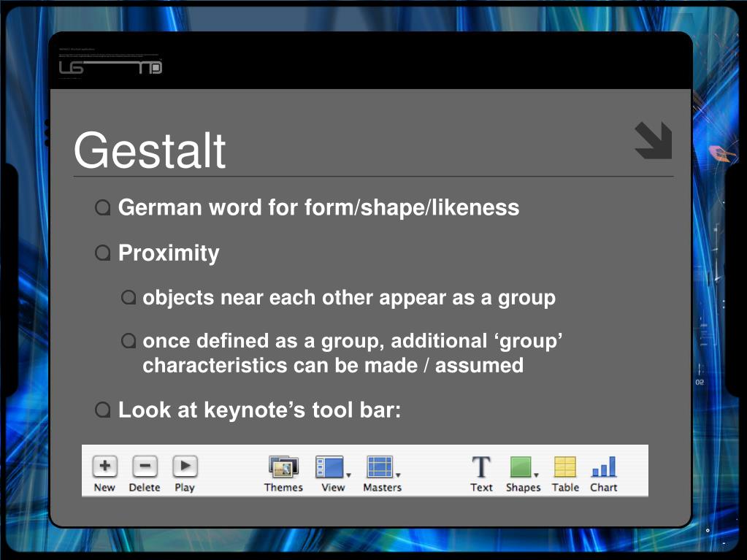Click the Gestalt slide title
The width and height of the screenshot is (747, 560).
coord(150,150)
